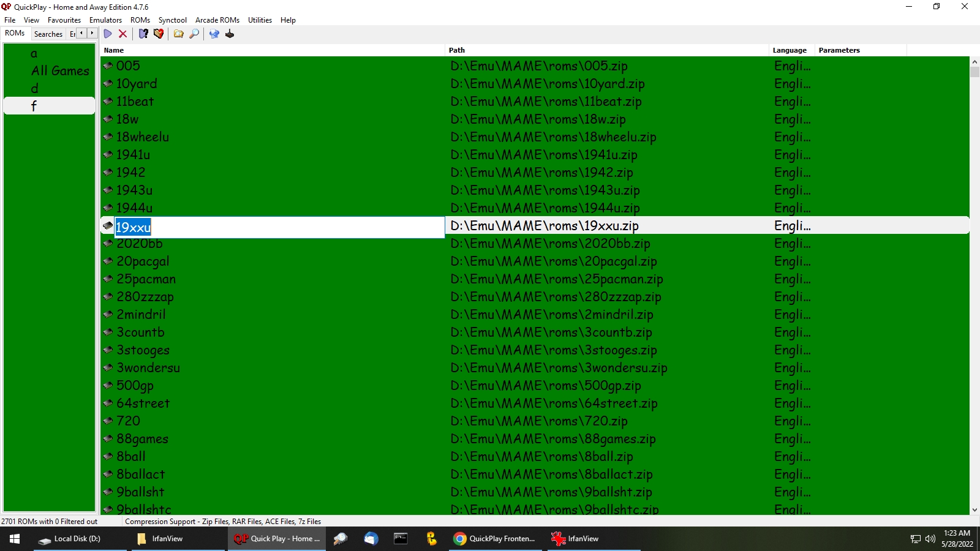Click the 19xxu rename edit field
This screenshot has width=980, height=551.
(x=279, y=227)
